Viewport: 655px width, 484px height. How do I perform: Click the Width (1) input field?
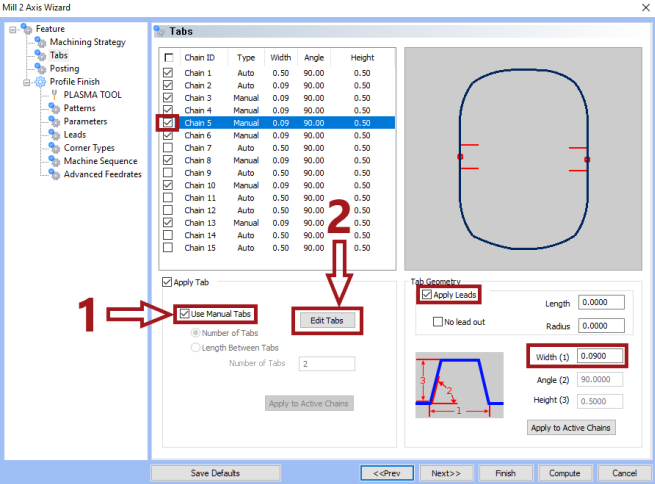click(x=600, y=356)
